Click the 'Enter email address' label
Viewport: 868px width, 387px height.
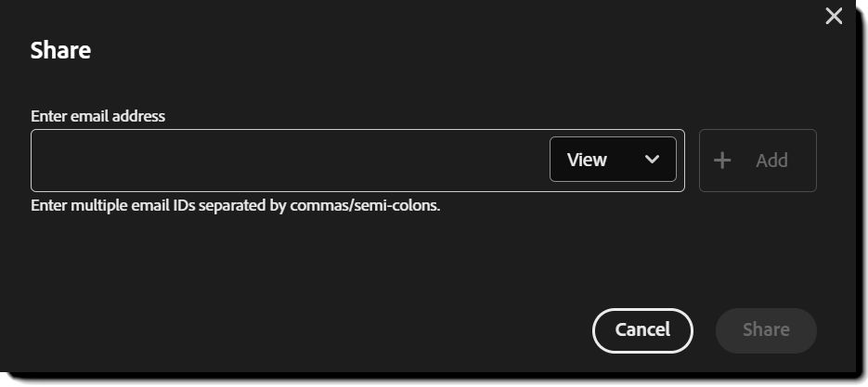click(x=97, y=116)
